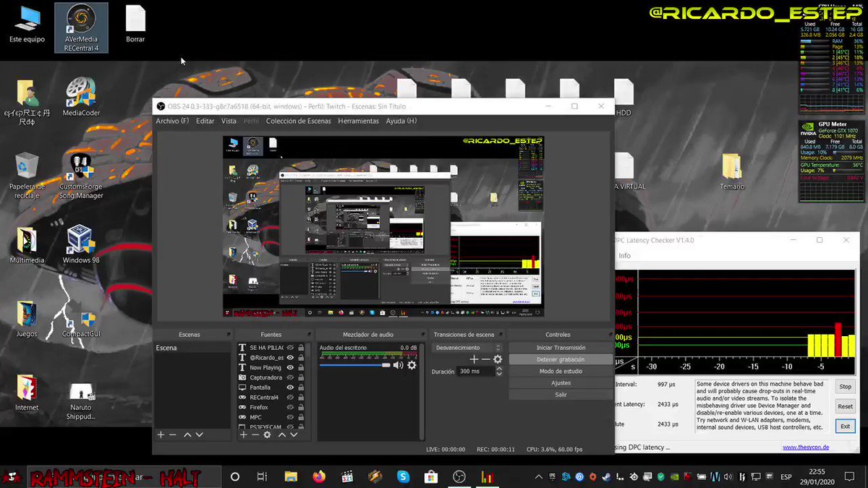Add a scene transition with plus icon
Screen dimensions: 868x488
475,359
